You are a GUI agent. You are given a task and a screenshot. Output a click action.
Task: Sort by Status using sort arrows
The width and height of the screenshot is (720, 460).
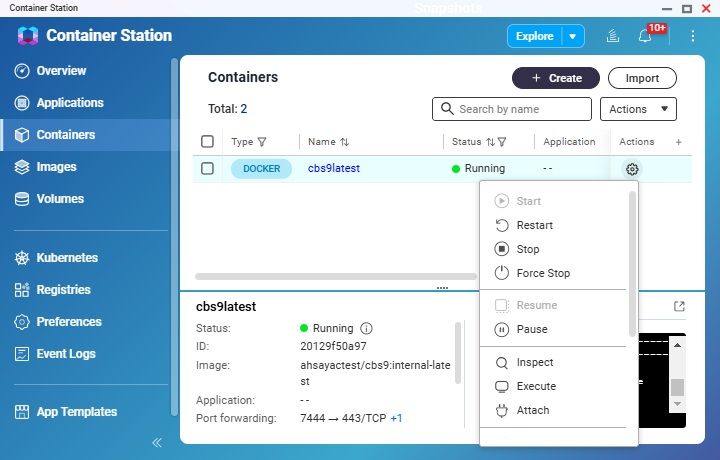pos(490,142)
